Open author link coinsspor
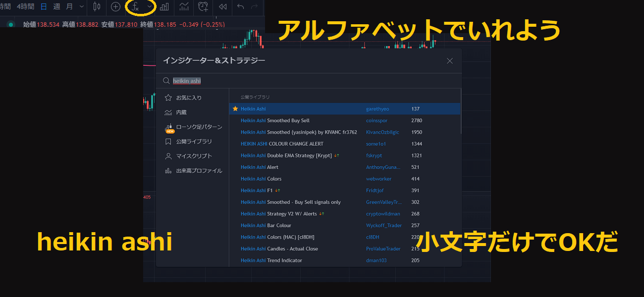Image resolution: width=644 pixels, height=297 pixels. 376,121
